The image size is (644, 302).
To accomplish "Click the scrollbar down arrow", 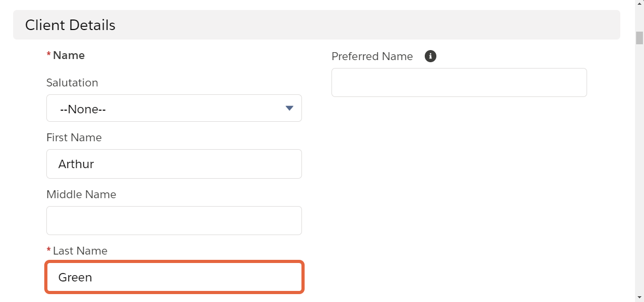I will tap(639, 298).
